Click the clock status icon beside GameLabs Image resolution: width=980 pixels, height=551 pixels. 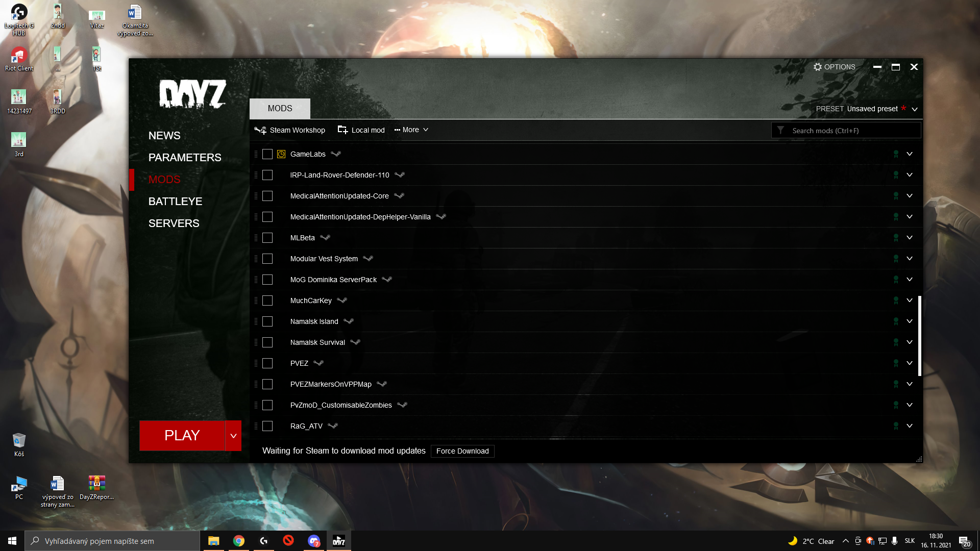281,154
